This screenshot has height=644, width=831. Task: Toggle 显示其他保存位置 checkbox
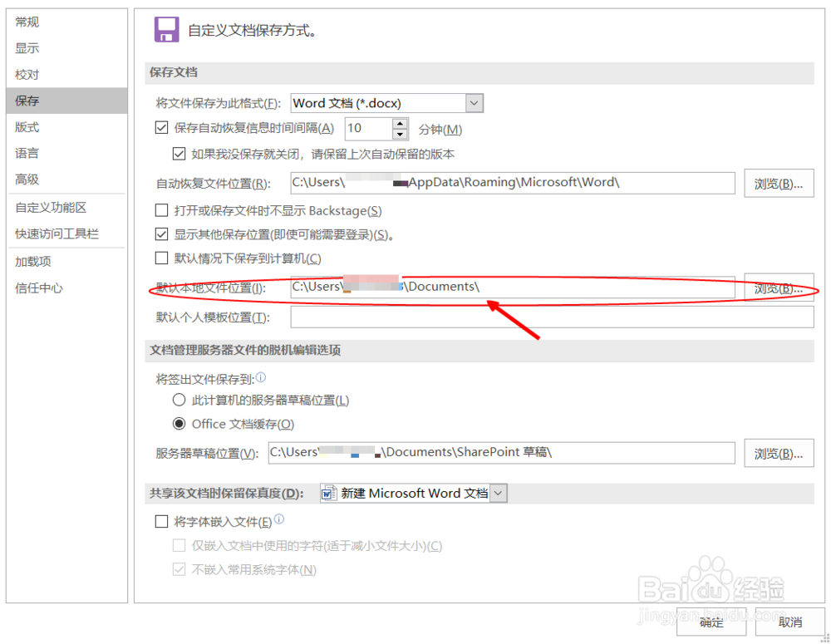click(x=162, y=234)
